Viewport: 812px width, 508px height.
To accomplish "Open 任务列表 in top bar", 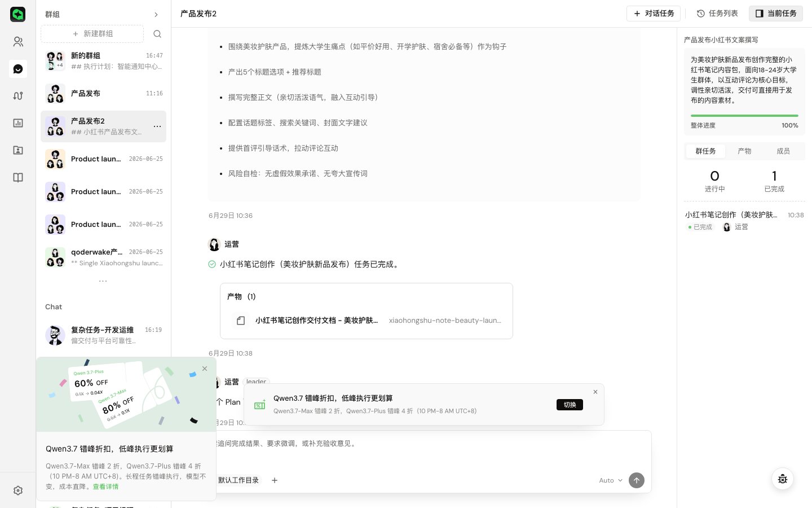I will click(x=717, y=14).
